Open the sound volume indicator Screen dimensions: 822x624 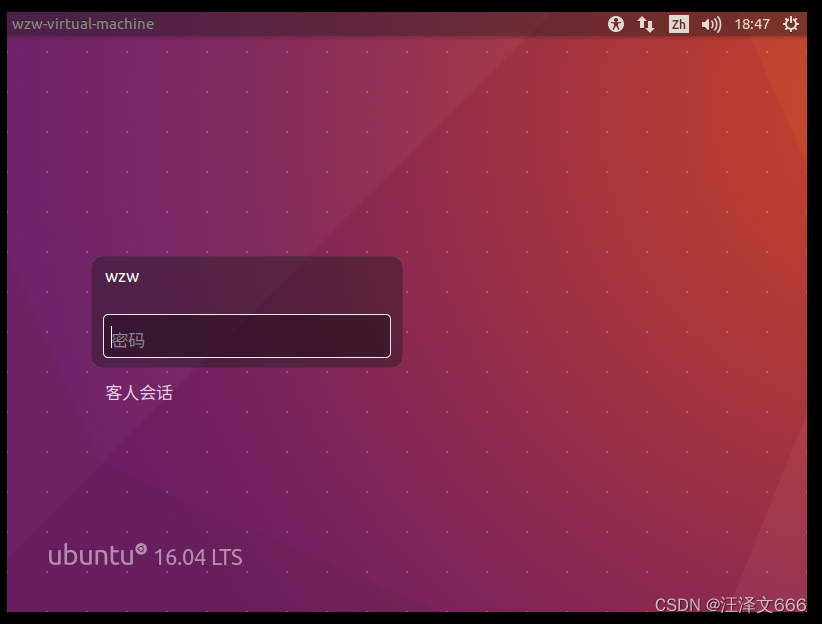[x=711, y=24]
